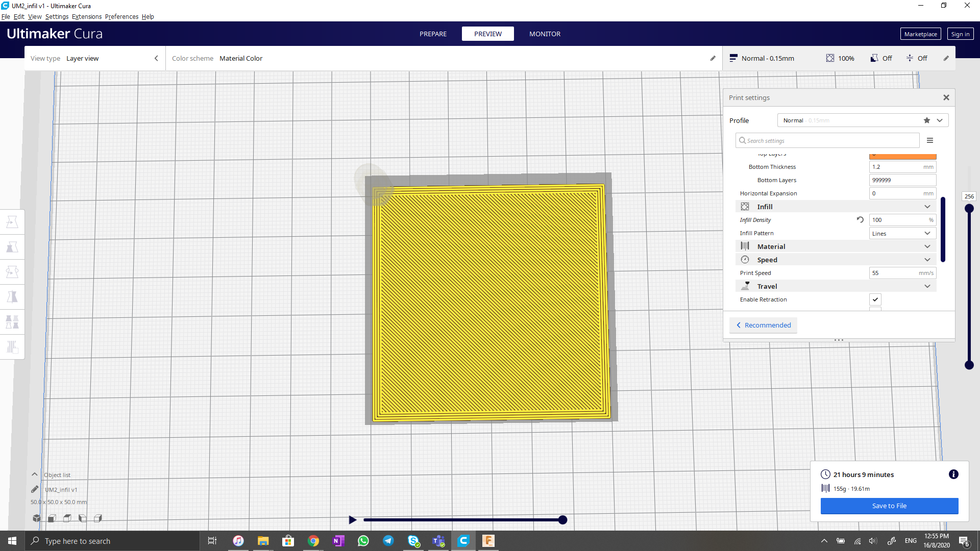Switch to top camera view
Viewport: 980px width, 551px height.
[67, 518]
